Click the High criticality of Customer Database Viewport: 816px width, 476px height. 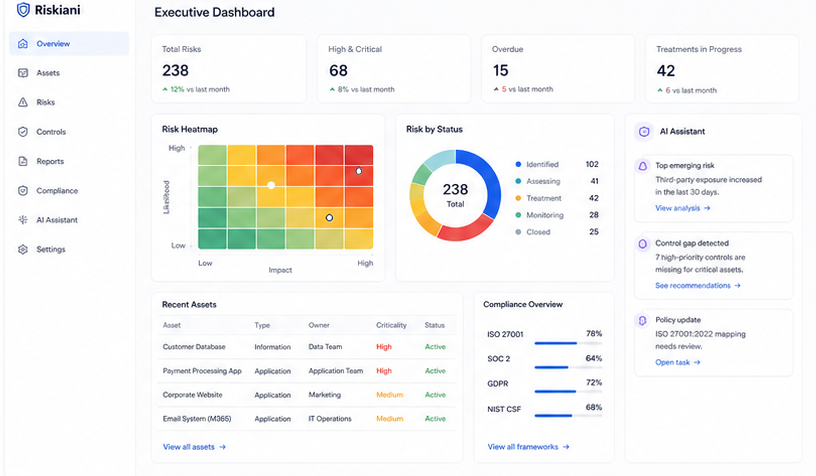point(384,347)
